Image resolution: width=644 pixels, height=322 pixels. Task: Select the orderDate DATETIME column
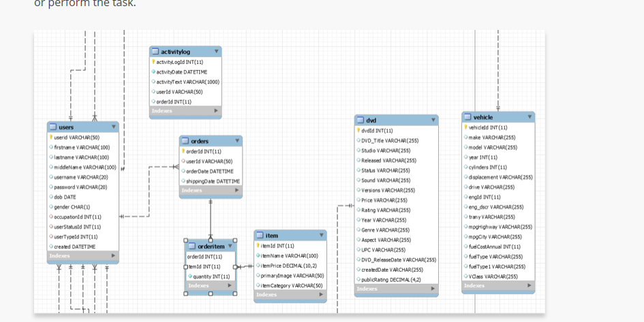(211, 172)
